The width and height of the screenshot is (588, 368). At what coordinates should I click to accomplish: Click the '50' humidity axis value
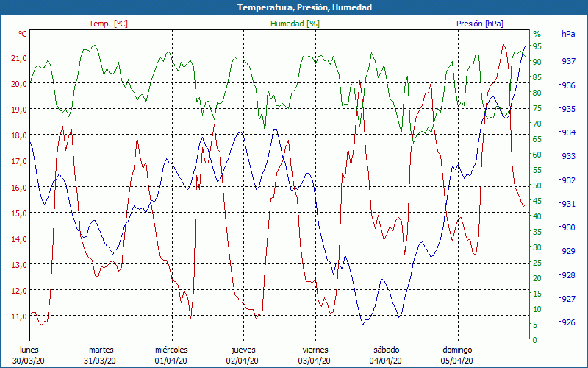pyautogui.click(x=537, y=185)
